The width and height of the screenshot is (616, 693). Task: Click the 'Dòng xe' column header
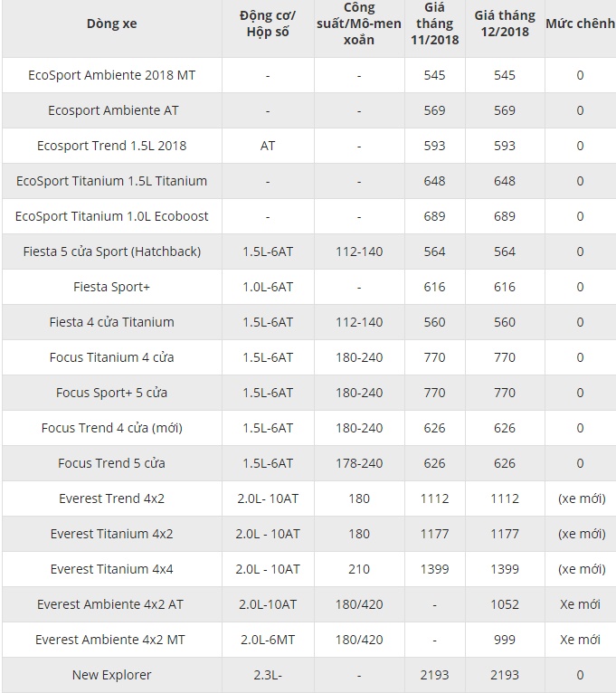(x=112, y=24)
